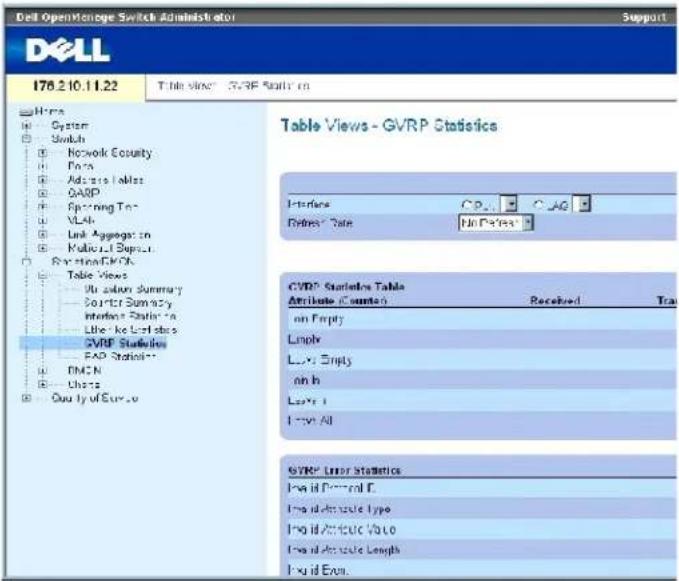Click the Leave Empty row
This screenshot has width=679, height=581.
point(478,360)
